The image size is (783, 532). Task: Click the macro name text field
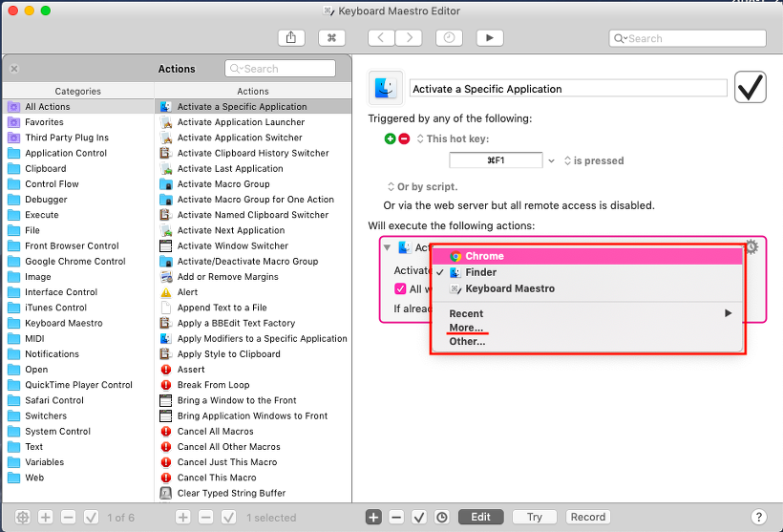tap(568, 89)
